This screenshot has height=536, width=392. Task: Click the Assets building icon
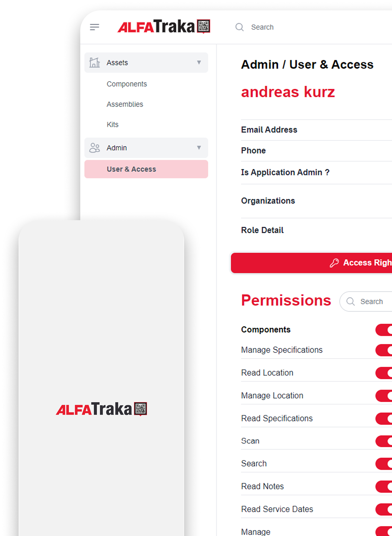(x=95, y=62)
